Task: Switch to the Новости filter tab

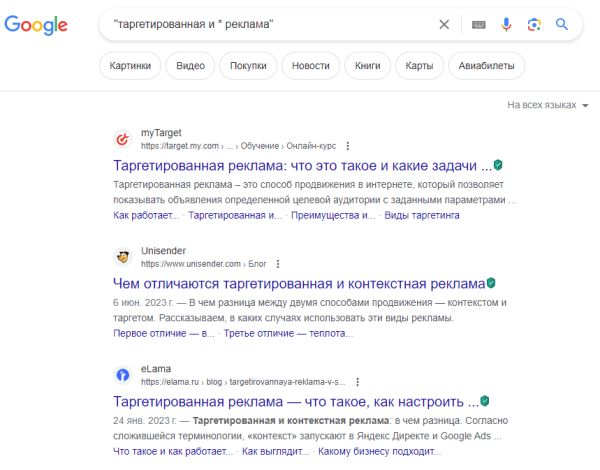Action: point(310,66)
